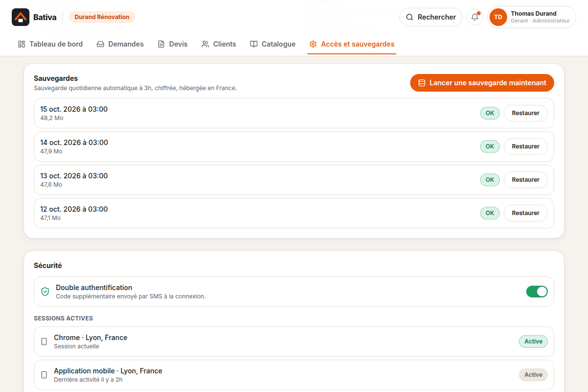Click the "47,9 Mo" backup size
Image resolution: width=588 pixels, height=392 pixels.
(x=51, y=151)
